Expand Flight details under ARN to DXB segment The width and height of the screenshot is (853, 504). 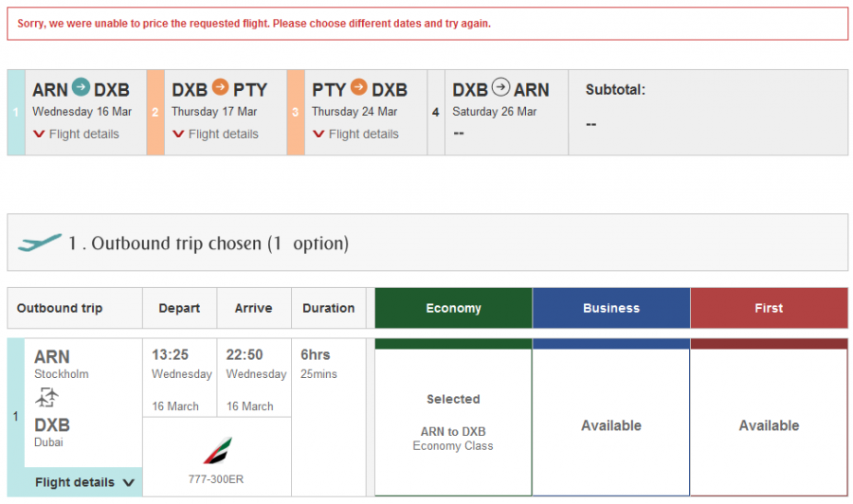(x=76, y=135)
